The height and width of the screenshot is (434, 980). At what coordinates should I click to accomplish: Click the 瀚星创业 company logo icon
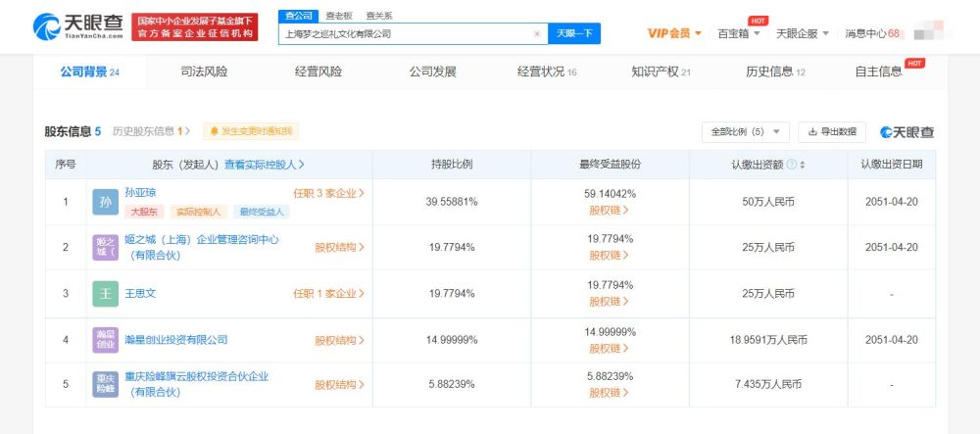click(105, 340)
